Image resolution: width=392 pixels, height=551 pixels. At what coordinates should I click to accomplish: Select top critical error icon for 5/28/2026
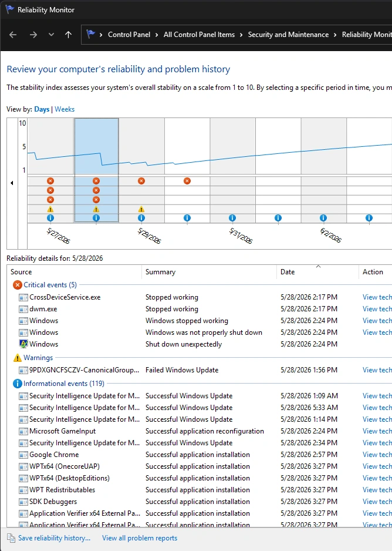pyautogui.click(x=96, y=181)
